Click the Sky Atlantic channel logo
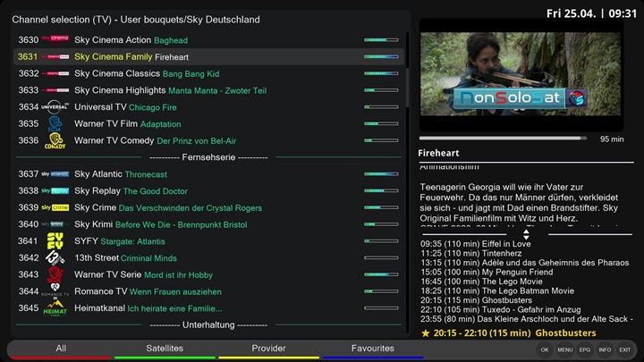 55,174
